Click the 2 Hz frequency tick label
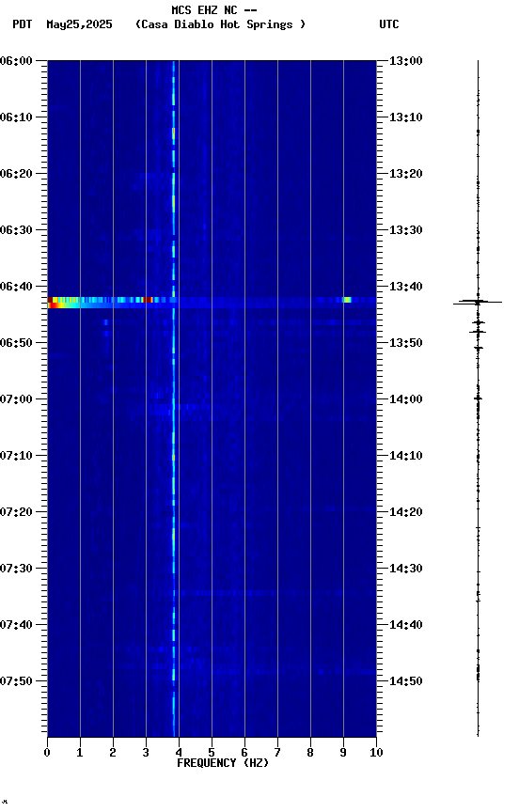 113,753
